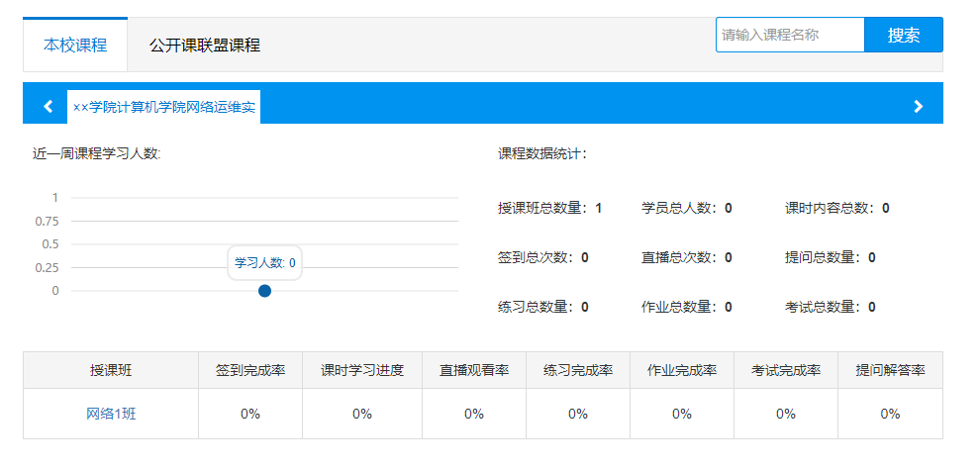980x469 pixels.
Task: Click the 作业完成率 column header
Action: point(682,370)
